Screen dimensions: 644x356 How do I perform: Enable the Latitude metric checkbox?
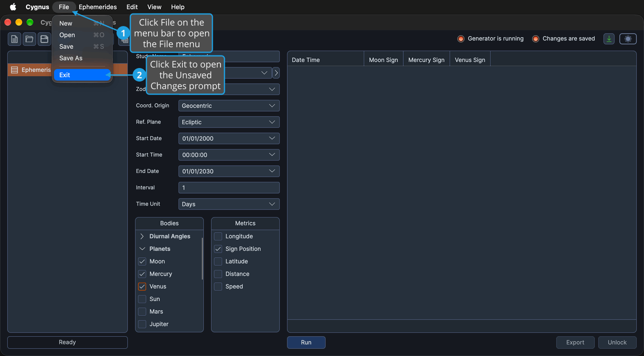(x=218, y=261)
